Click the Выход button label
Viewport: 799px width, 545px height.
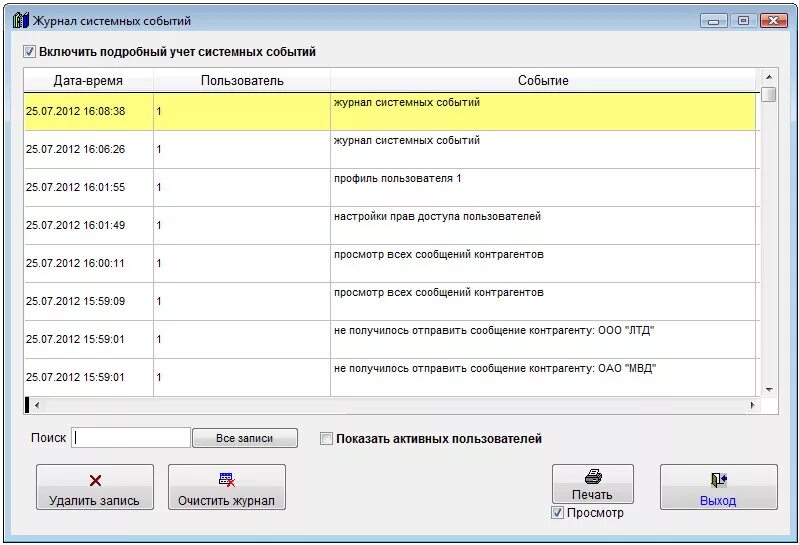718,501
